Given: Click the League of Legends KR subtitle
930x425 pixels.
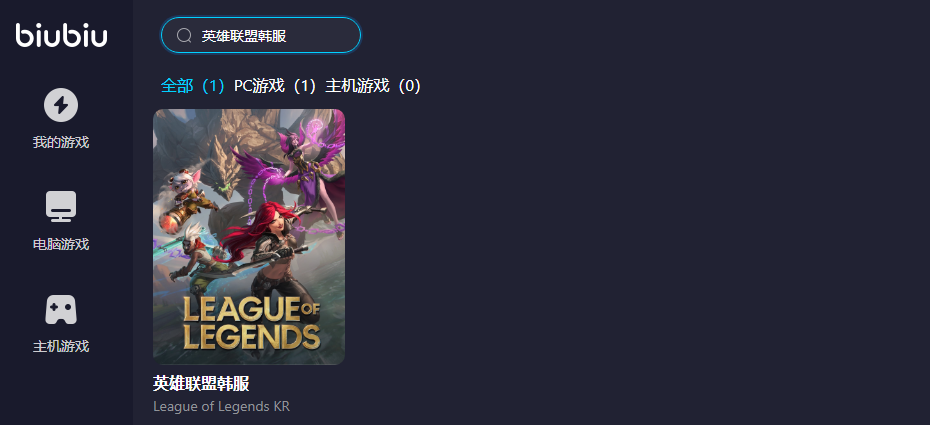Looking at the screenshot, I should 221,407.
